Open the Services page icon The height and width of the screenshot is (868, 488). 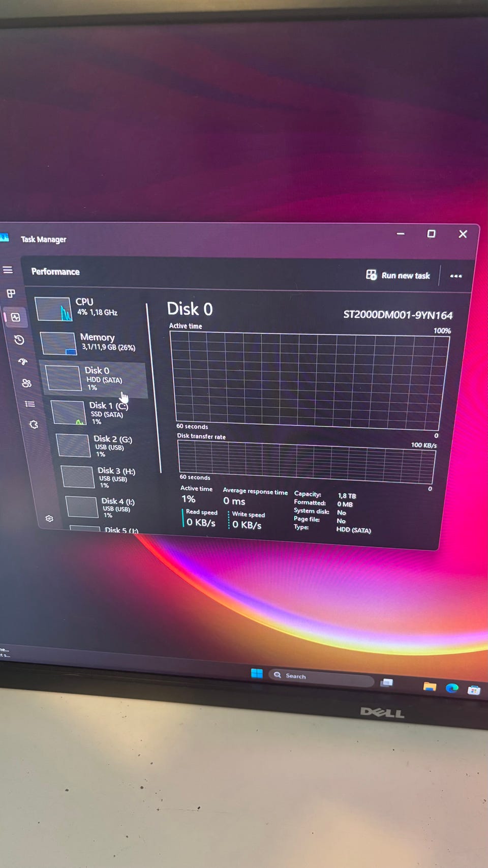(x=34, y=424)
